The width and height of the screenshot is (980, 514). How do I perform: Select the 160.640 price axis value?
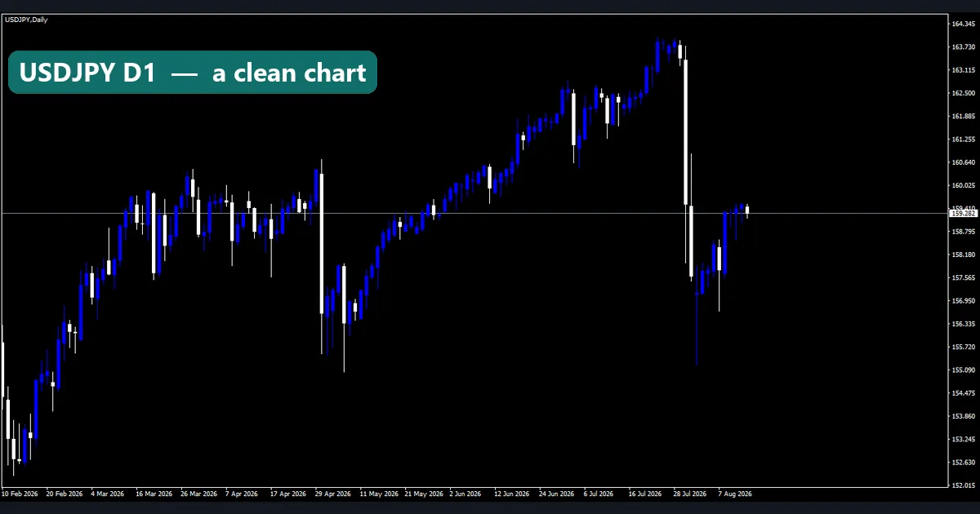click(x=964, y=162)
